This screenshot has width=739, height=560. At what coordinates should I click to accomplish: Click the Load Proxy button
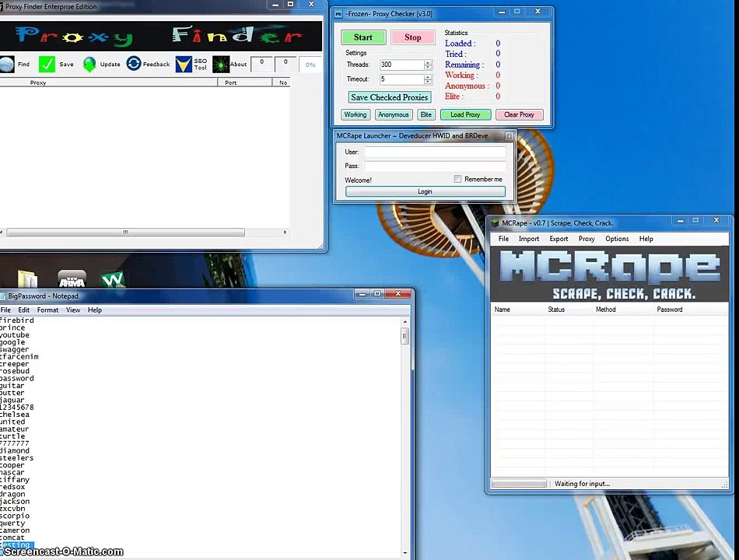tap(465, 114)
